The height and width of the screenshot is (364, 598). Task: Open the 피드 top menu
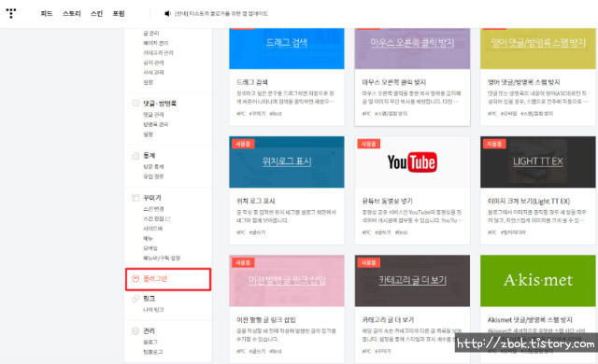[47, 14]
